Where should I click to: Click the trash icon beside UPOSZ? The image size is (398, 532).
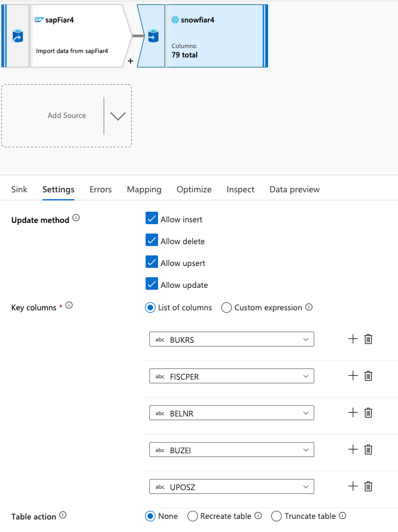pyautogui.click(x=369, y=486)
